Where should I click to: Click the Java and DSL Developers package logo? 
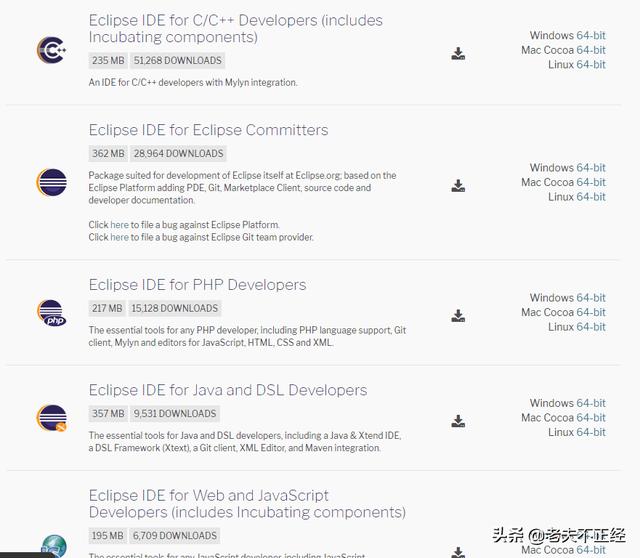[51, 418]
